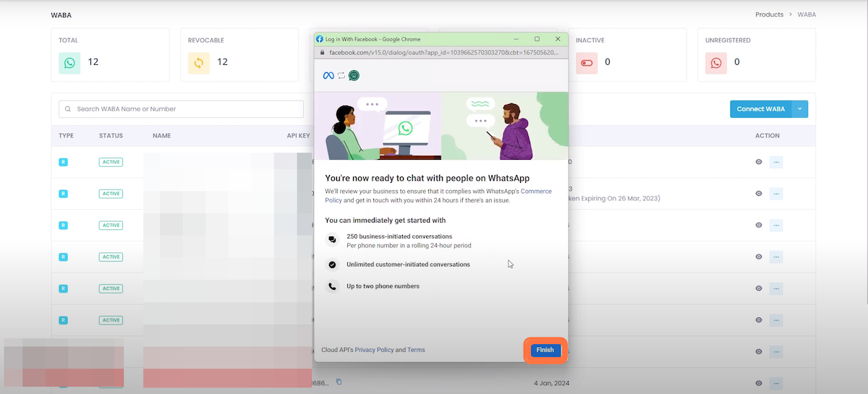Click the padlock icon in the popup address bar
Screen dimensions: 868x394
click(322, 53)
